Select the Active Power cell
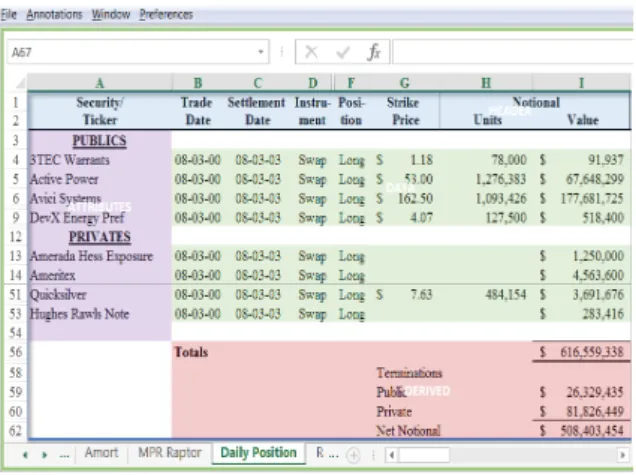Screen dimensions: 636x475 tap(100, 179)
